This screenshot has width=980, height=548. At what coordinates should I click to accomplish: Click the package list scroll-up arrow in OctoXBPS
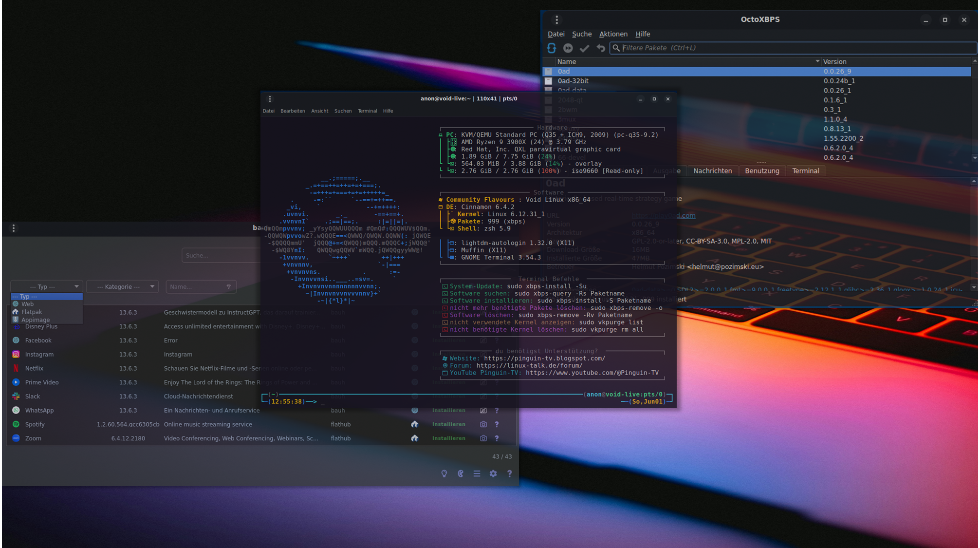pos(974,61)
